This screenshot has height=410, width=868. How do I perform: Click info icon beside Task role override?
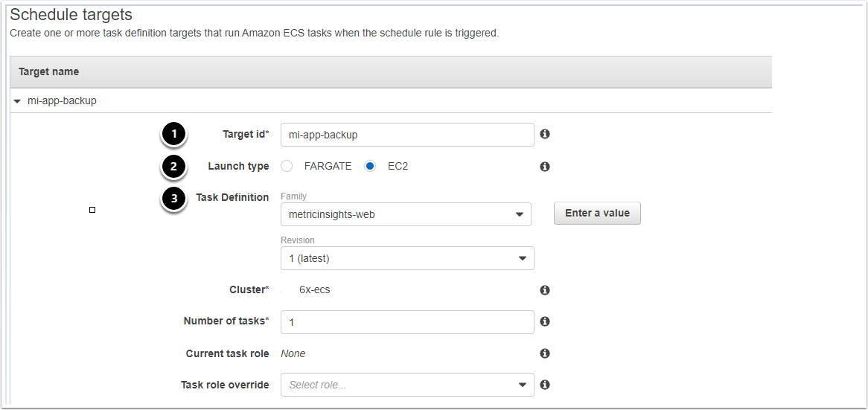545,385
